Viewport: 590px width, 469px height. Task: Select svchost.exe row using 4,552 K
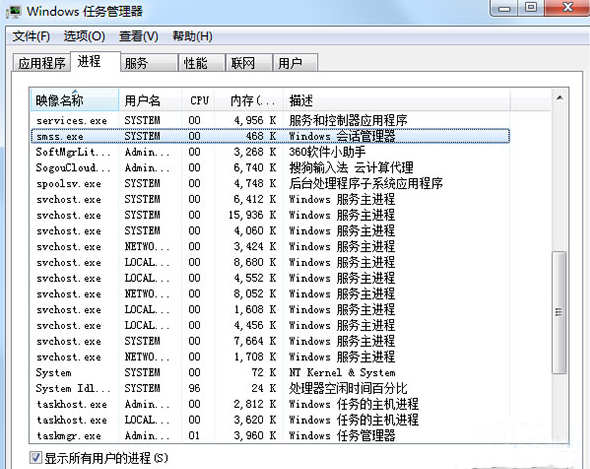point(270,278)
